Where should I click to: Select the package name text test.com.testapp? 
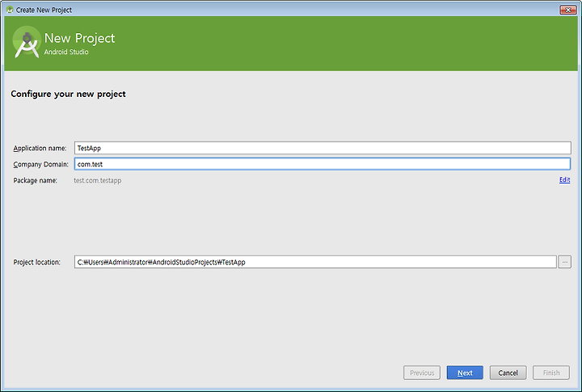98,180
